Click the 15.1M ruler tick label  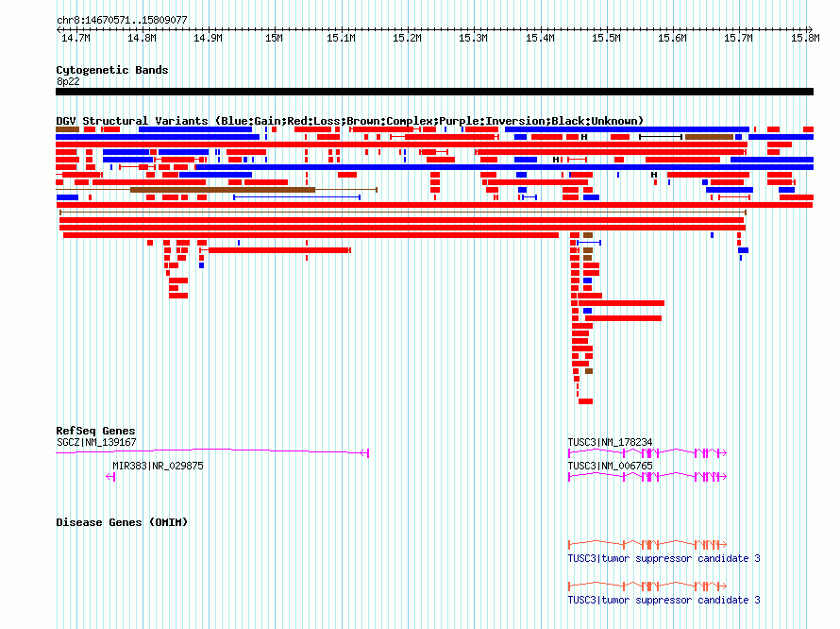point(341,38)
